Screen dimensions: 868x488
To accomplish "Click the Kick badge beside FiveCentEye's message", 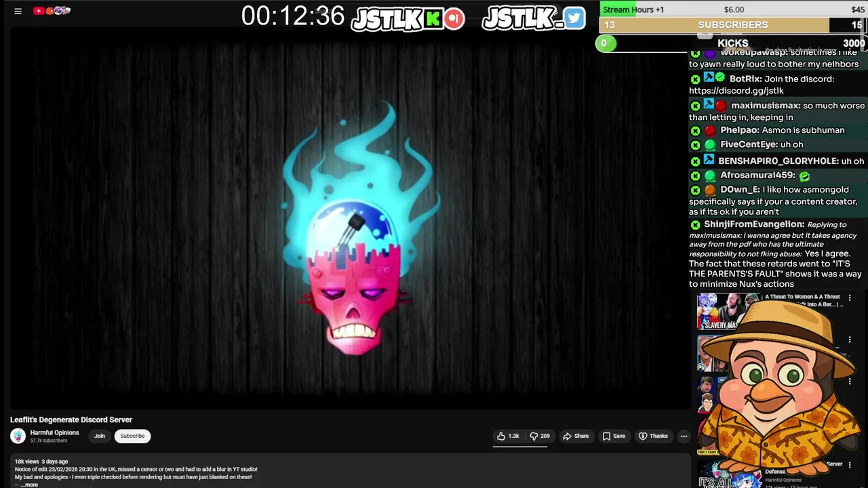I will click(x=695, y=145).
